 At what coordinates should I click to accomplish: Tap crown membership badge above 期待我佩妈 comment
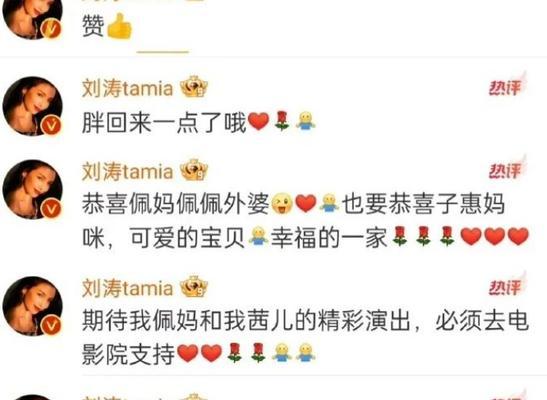(x=194, y=287)
